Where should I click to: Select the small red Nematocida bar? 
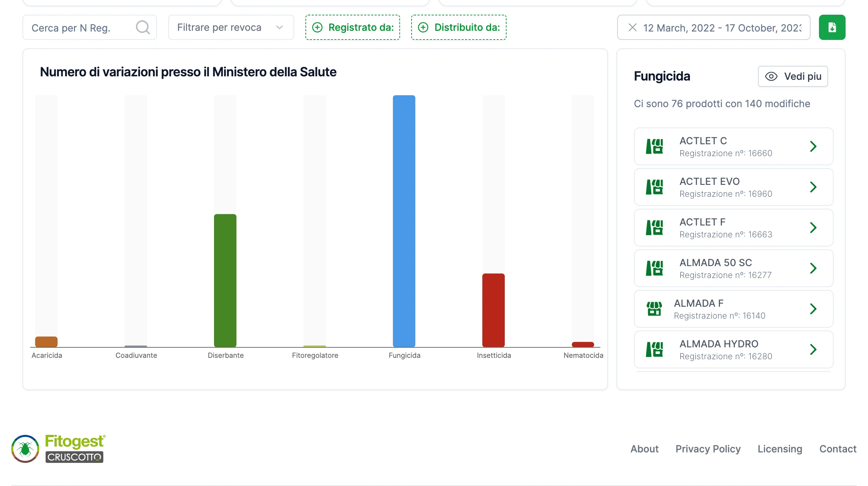pos(583,345)
